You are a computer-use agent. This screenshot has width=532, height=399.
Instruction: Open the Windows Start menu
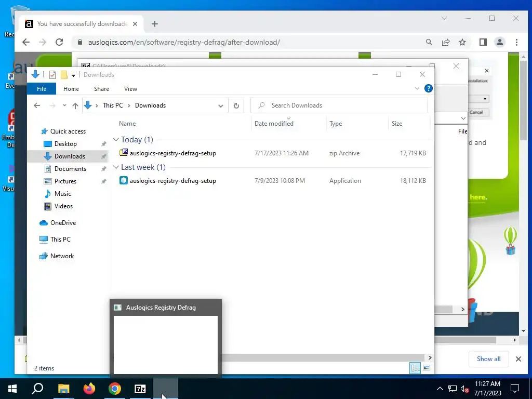pos(12,389)
